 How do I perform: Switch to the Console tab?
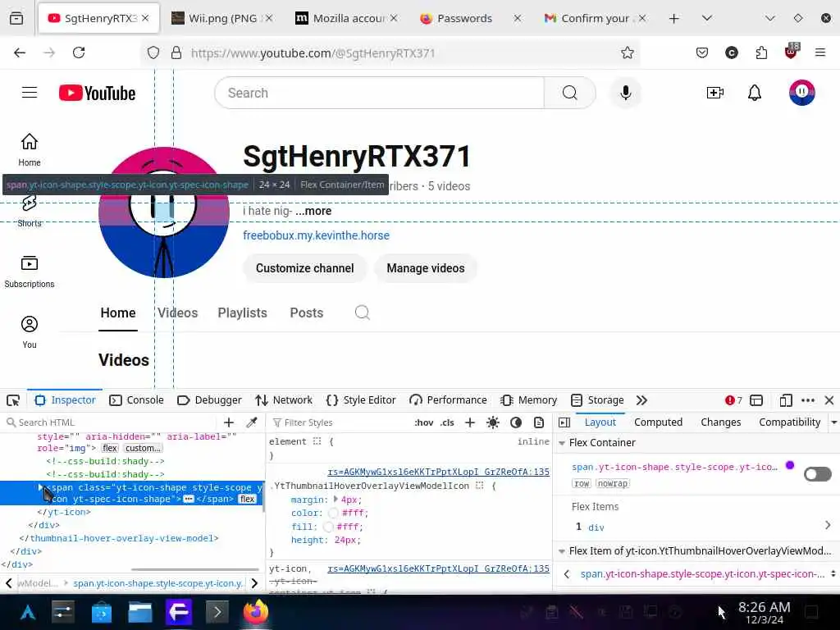136,400
